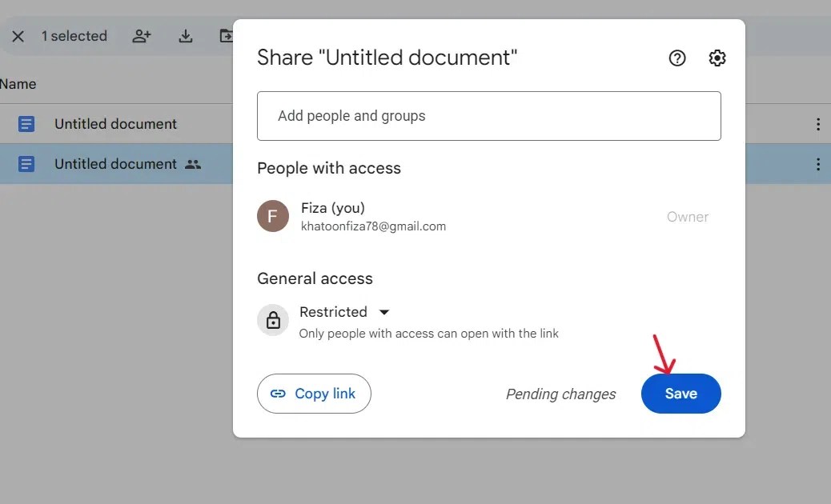This screenshot has width=831, height=504.
Task: Open the options menu for the selected shared document
Action: [x=817, y=164]
